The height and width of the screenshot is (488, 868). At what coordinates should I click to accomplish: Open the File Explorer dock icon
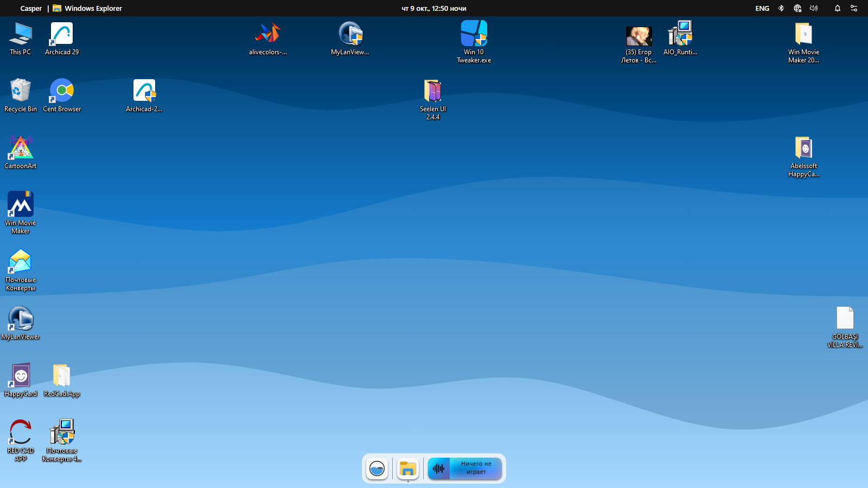click(407, 468)
